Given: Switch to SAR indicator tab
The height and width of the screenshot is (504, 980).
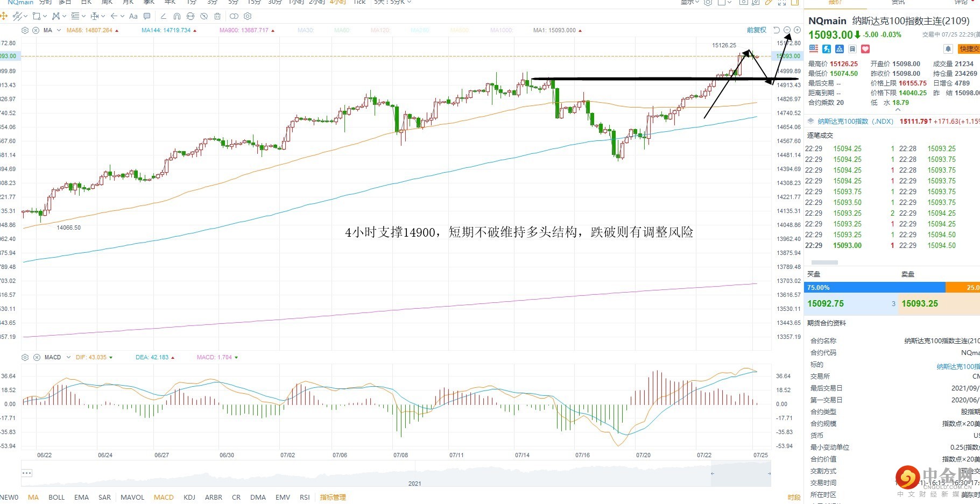Looking at the screenshot, I should 104,498.
